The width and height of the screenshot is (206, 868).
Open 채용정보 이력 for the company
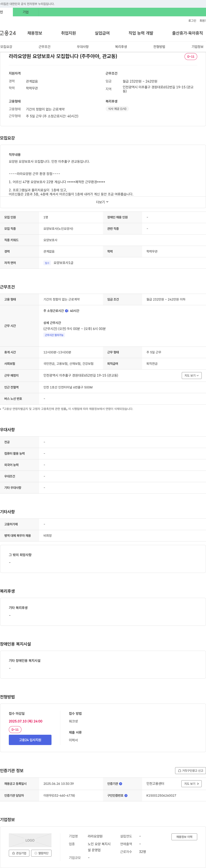click(x=184, y=837)
